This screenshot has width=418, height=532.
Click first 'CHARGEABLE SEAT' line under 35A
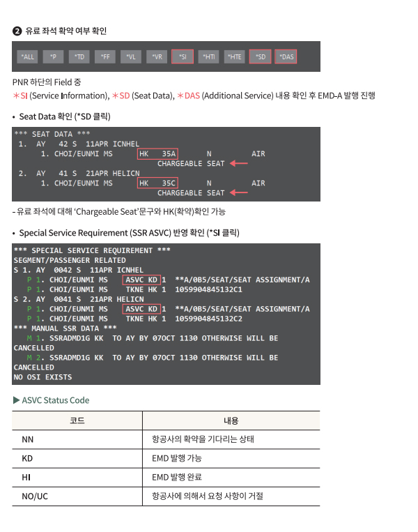(191, 164)
